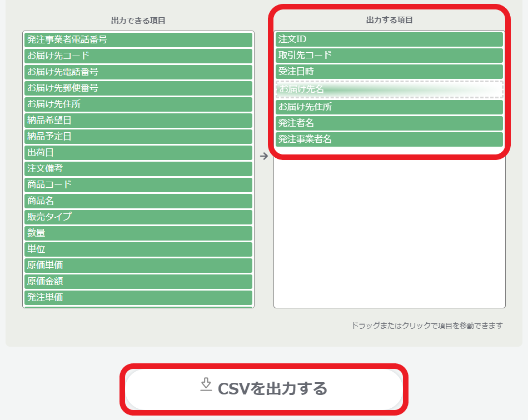Image resolution: width=528 pixels, height=420 pixels.
Task: Remove 注文ID from output items
Action: point(389,39)
